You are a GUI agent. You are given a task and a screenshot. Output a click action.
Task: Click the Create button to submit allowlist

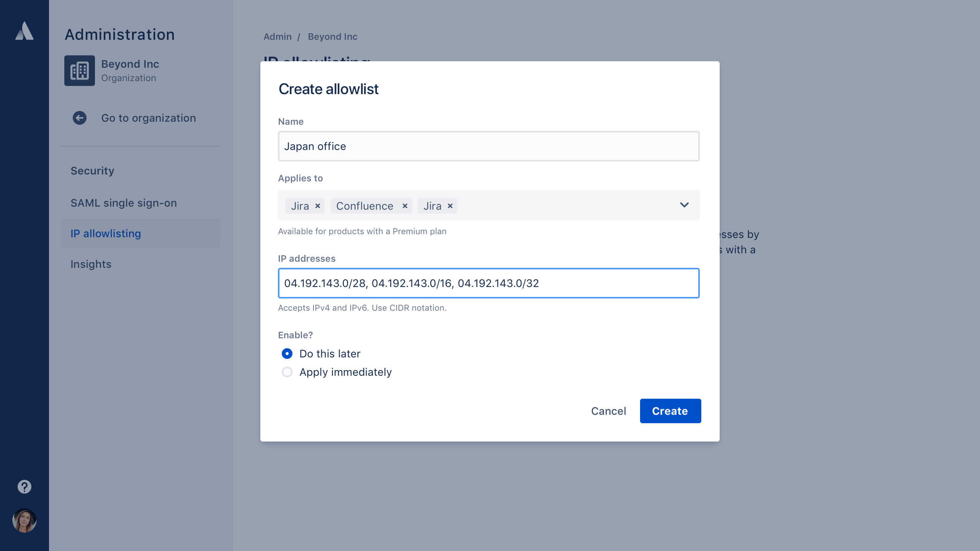(670, 411)
